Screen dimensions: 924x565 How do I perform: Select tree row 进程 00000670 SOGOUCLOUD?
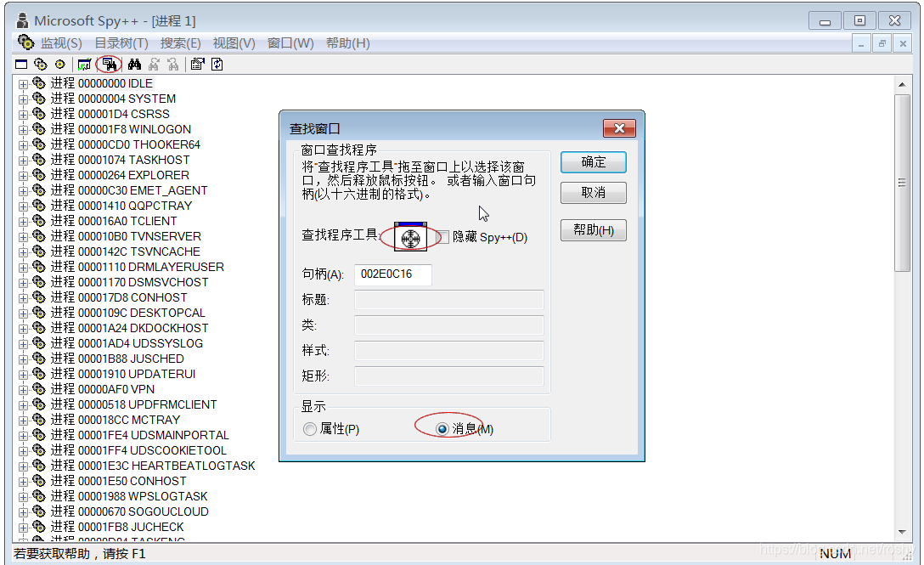click(130, 512)
